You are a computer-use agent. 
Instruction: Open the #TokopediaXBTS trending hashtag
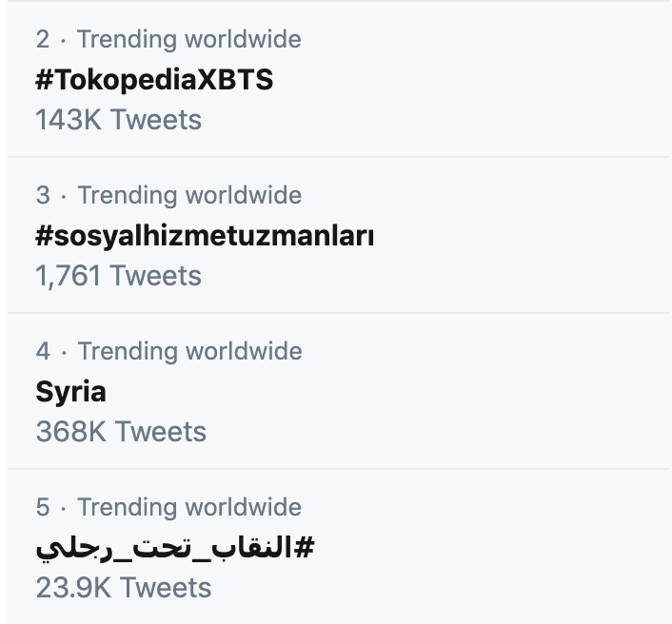(154, 80)
